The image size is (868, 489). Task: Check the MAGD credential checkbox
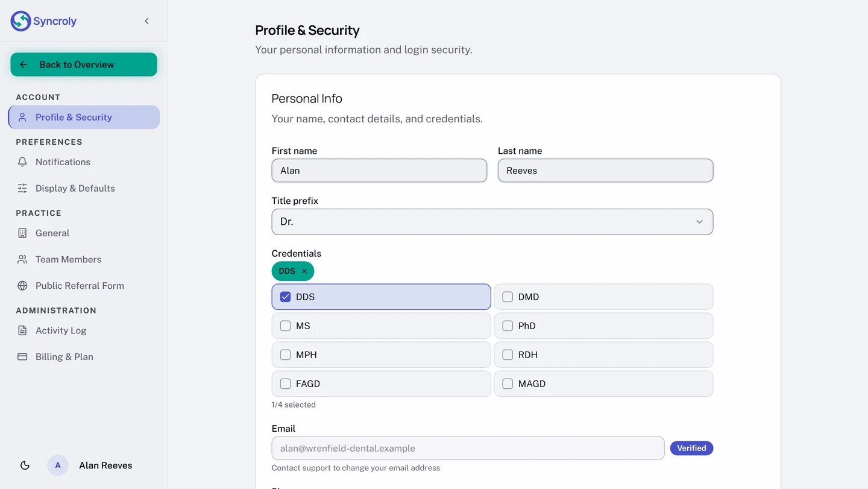[x=508, y=383]
